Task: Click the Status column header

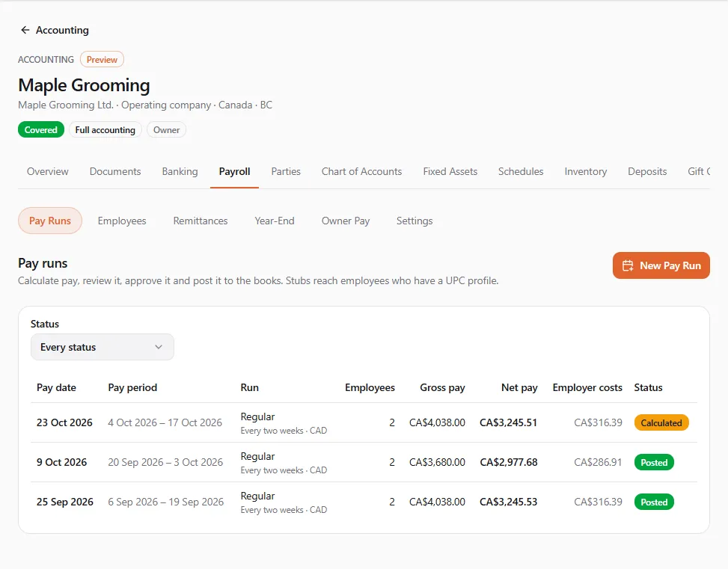Action: (648, 387)
